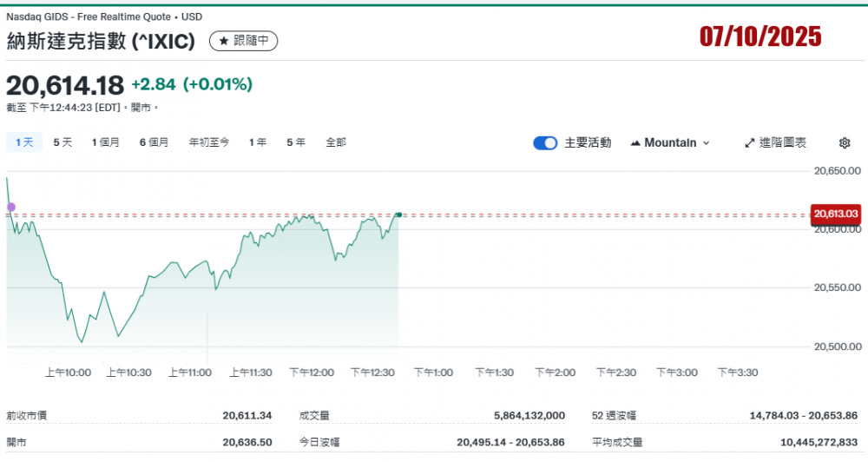Image resolution: width=868 pixels, height=462 pixels.
Task: Select the 1個月 range tab
Action: 106,142
